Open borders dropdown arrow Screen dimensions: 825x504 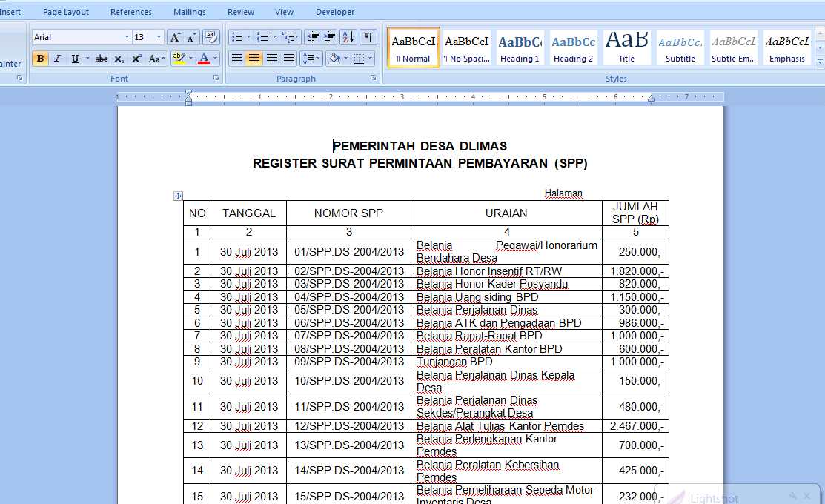(x=371, y=59)
